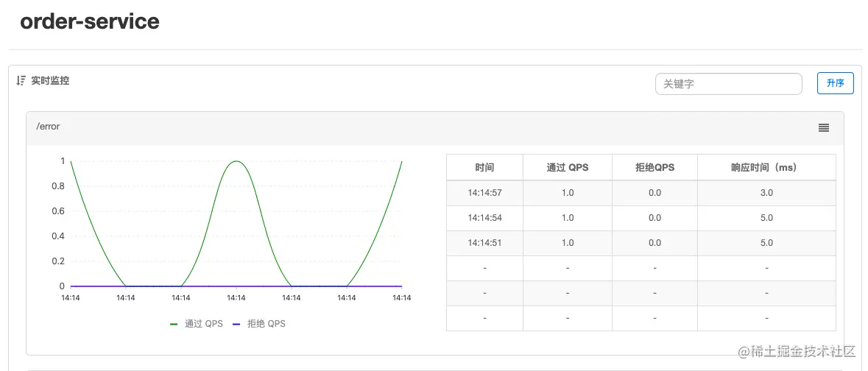Click the 响应时间（ms） column header
Screen dimensions: 868x371
pos(766,167)
